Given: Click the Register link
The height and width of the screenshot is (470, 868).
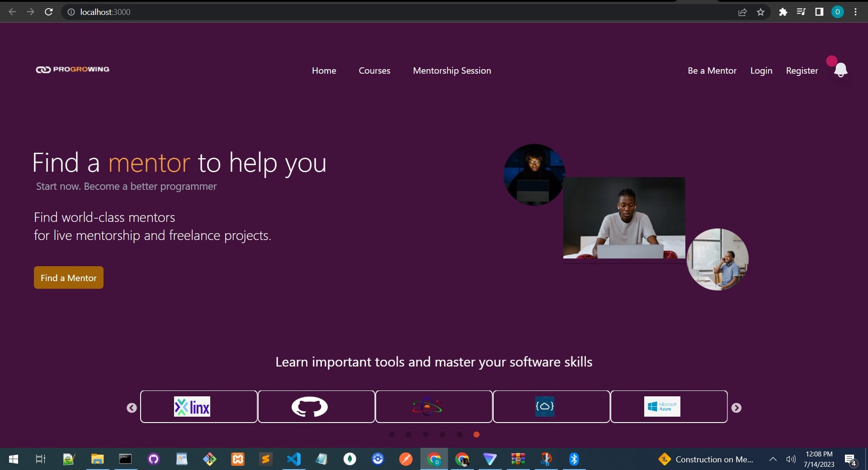Looking at the screenshot, I should click(802, 70).
